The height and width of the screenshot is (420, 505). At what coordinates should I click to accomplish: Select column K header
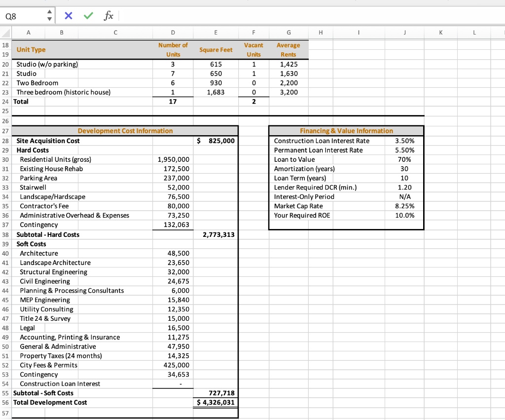(x=442, y=33)
